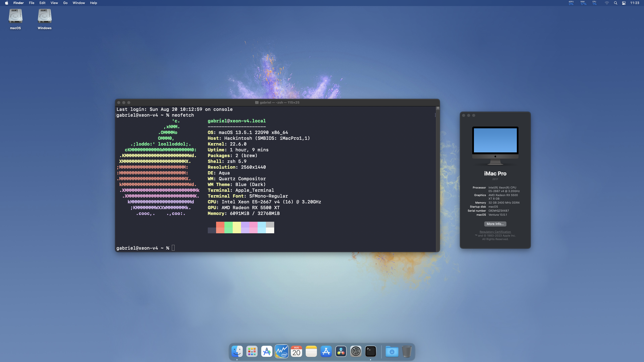Image resolution: width=644 pixels, height=362 pixels.
Task: Open Downloads folder in Dock
Action: coord(392,351)
